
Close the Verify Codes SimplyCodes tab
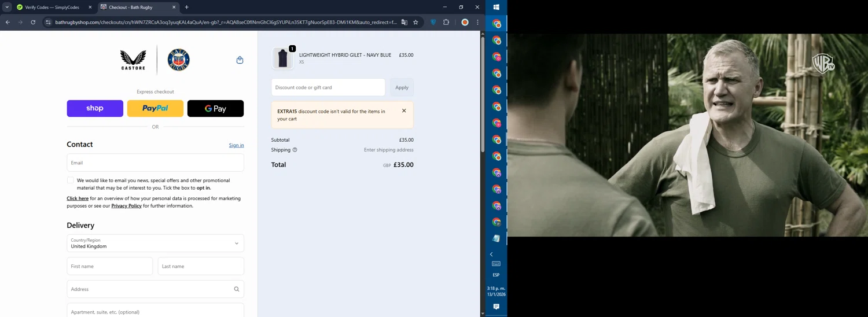point(90,8)
